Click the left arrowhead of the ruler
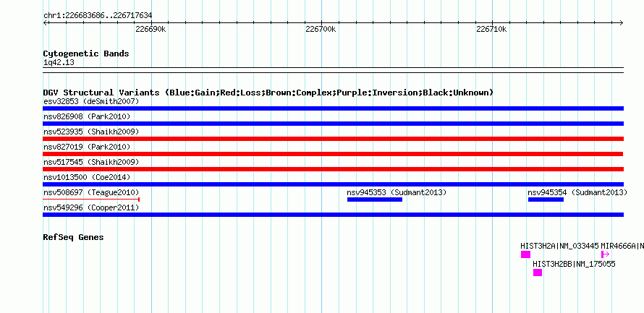Image resolution: width=644 pixels, height=313 pixels. (x=45, y=23)
